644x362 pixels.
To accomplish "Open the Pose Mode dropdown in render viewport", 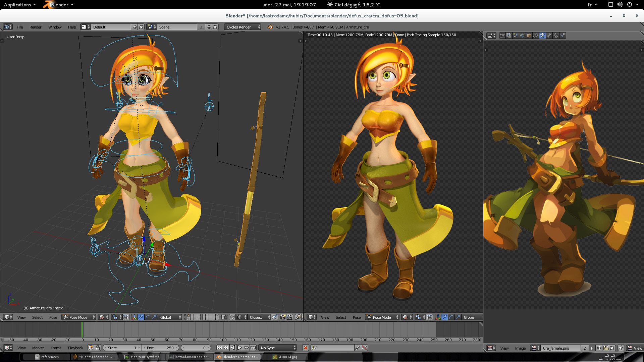I will pyautogui.click(x=382, y=317).
